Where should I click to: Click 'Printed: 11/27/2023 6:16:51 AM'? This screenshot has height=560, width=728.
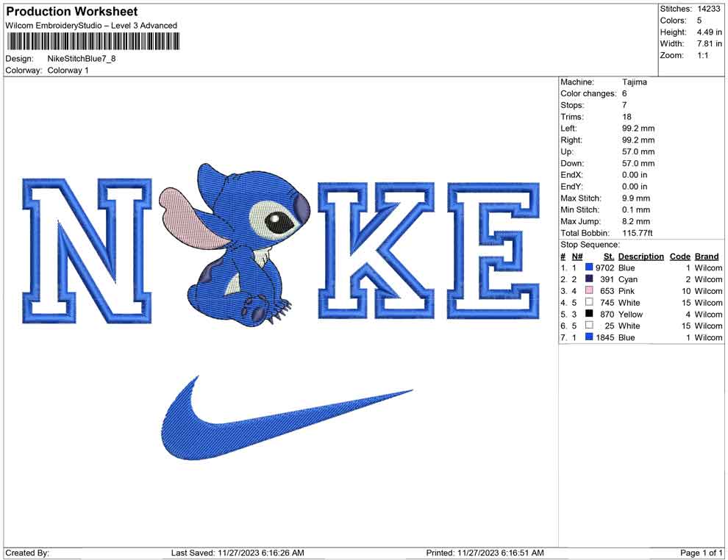pyautogui.click(x=485, y=553)
